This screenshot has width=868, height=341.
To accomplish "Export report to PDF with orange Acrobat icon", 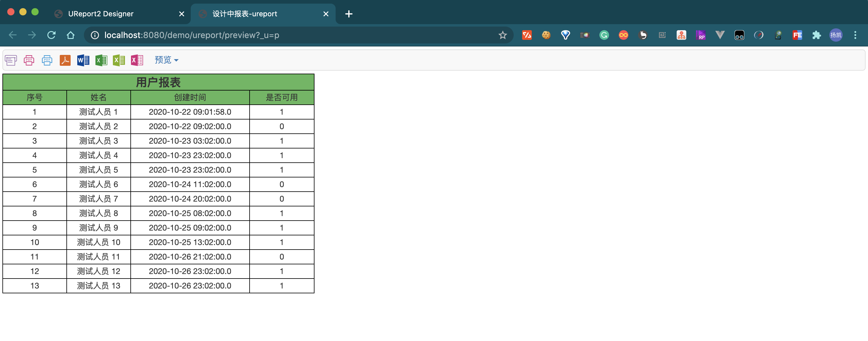I will point(65,60).
